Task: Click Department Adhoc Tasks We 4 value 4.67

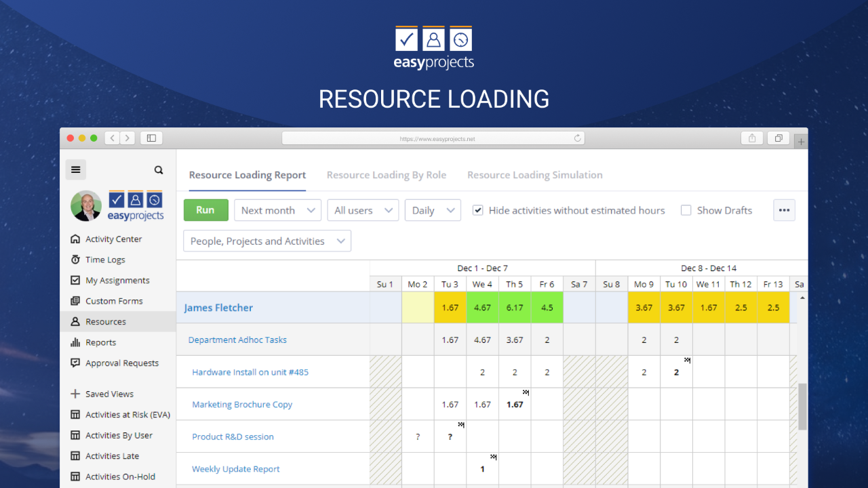Action: click(x=483, y=340)
